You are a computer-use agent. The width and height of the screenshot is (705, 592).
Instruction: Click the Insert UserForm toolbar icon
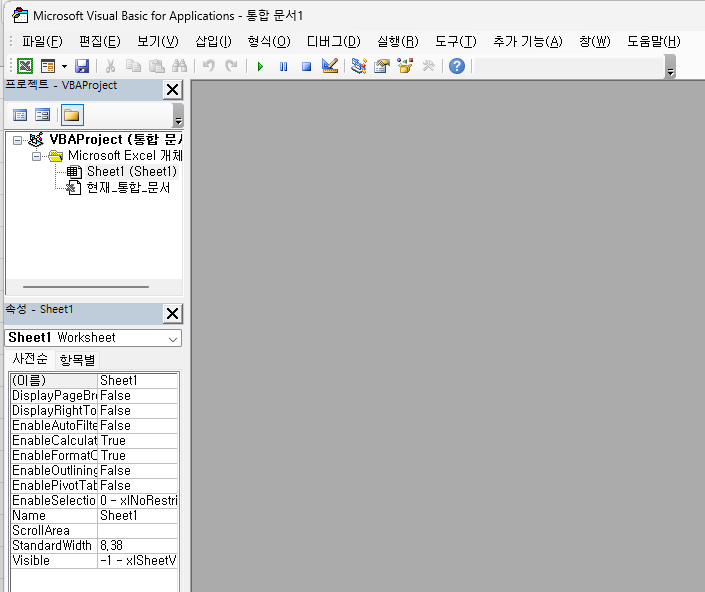(x=48, y=66)
